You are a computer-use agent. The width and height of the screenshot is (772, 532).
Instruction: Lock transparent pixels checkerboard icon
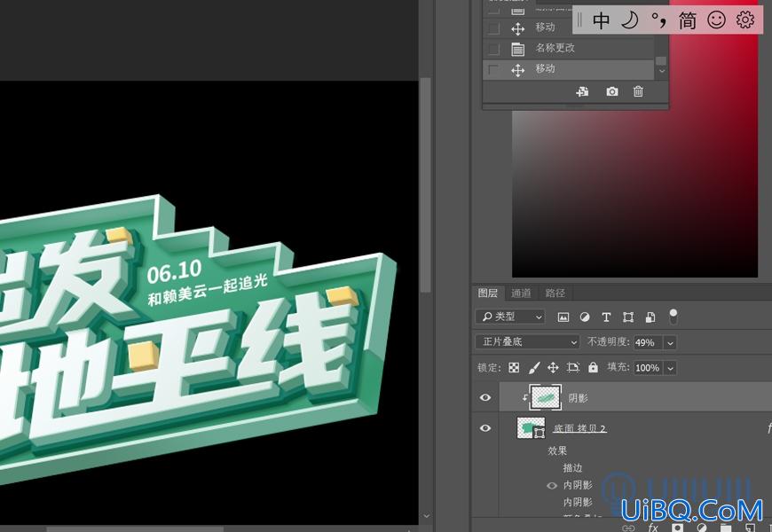514,368
